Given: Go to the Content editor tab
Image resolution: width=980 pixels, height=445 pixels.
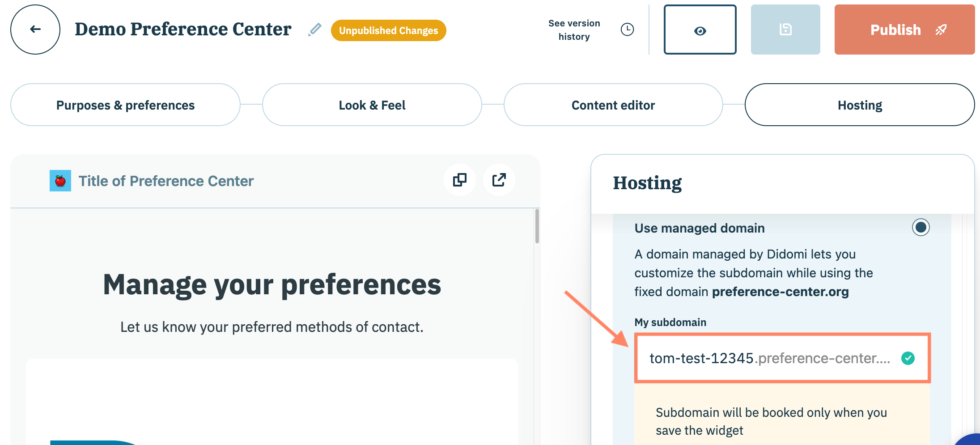Looking at the screenshot, I should 613,105.
